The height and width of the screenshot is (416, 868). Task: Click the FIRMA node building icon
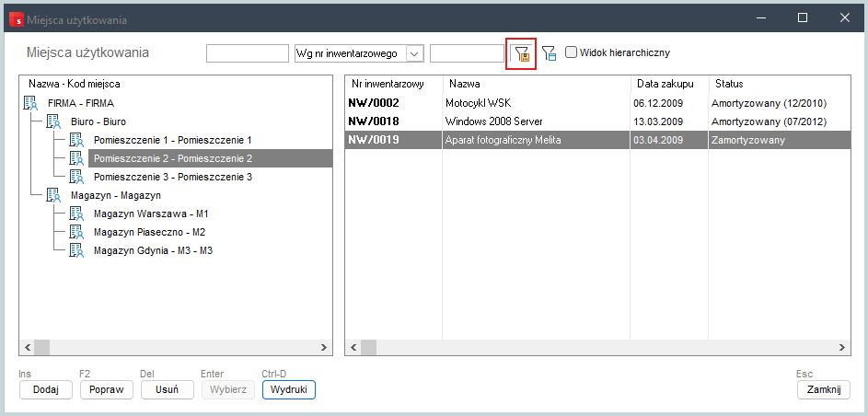pyautogui.click(x=31, y=103)
